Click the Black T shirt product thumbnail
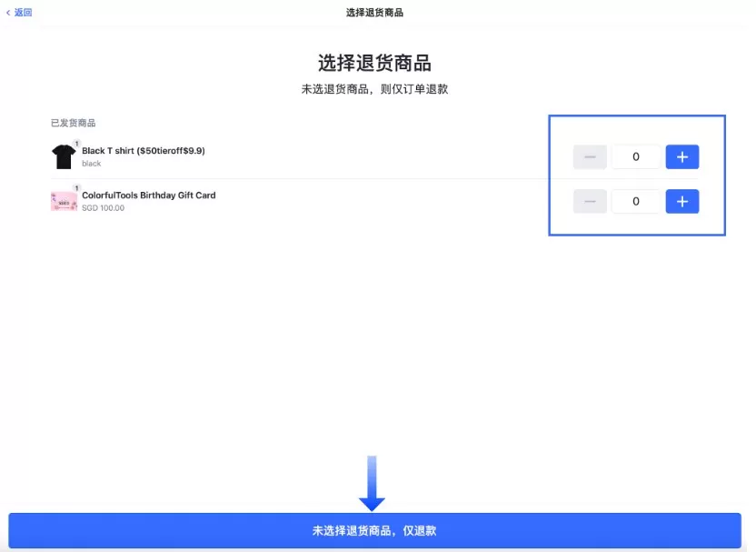Viewport: 756px width, 552px height. click(x=62, y=156)
